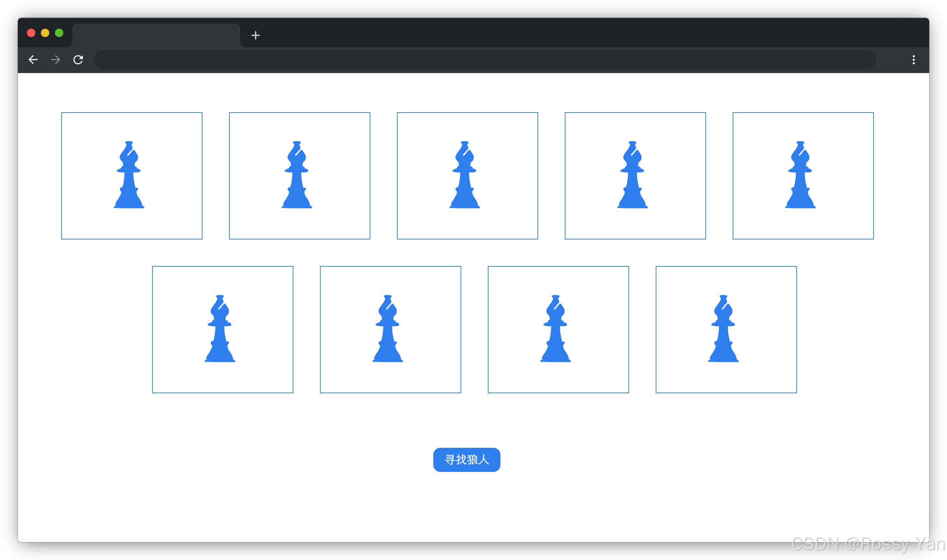This screenshot has width=947, height=560.
Task: Click the fifth bishop card in top row
Action: click(803, 175)
